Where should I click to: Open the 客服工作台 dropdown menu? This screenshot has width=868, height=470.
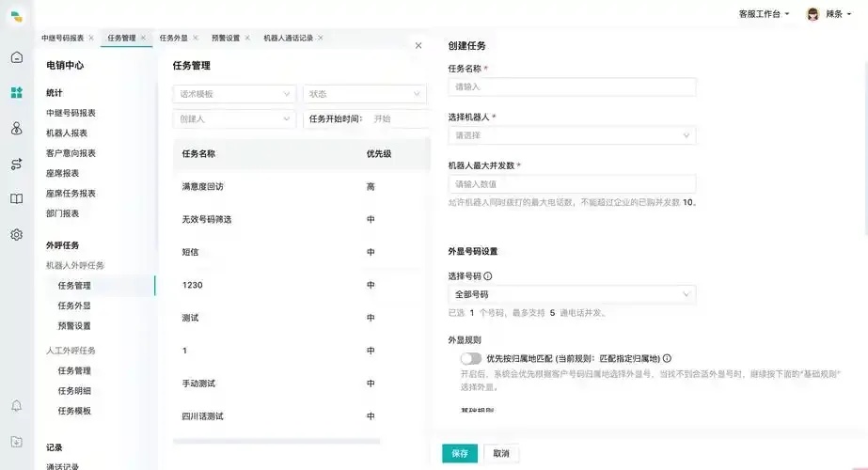[764, 14]
